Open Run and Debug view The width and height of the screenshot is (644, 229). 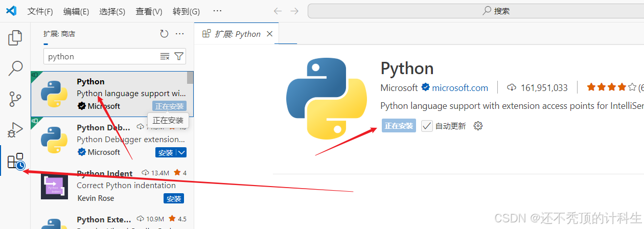click(15, 130)
